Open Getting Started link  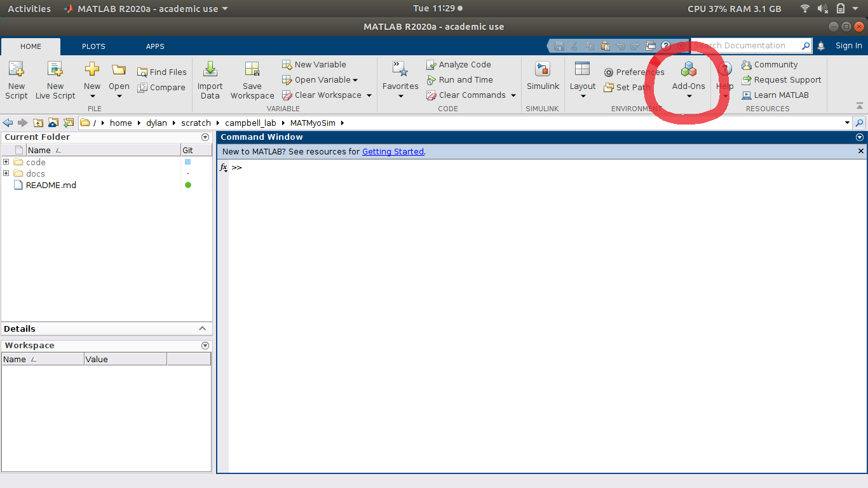[393, 151]
